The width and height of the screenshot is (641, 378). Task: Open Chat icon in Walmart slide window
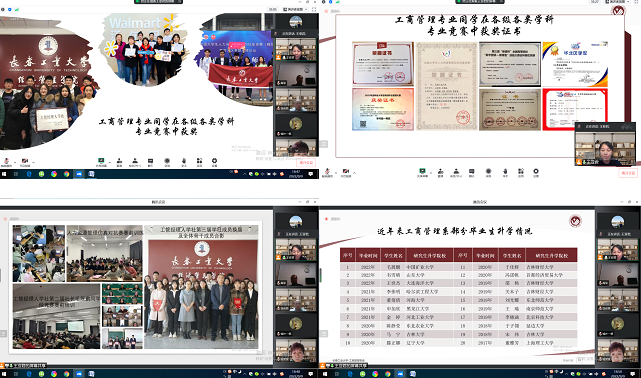(x=150, y=162)
